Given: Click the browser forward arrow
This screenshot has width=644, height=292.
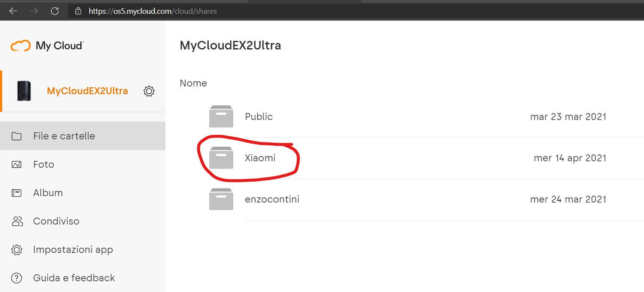Looking at the screenshot, I should click(34, 11).
